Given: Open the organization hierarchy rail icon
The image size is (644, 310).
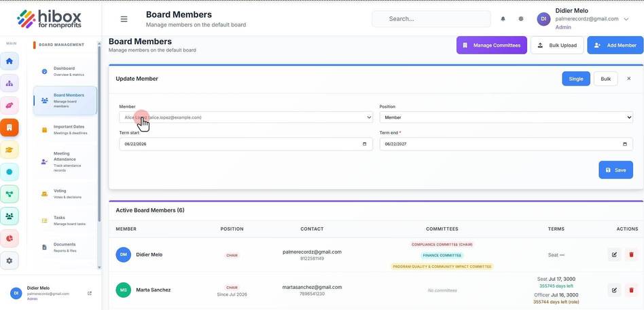Looking at the screenshot, I should click(x=10, y=83).
